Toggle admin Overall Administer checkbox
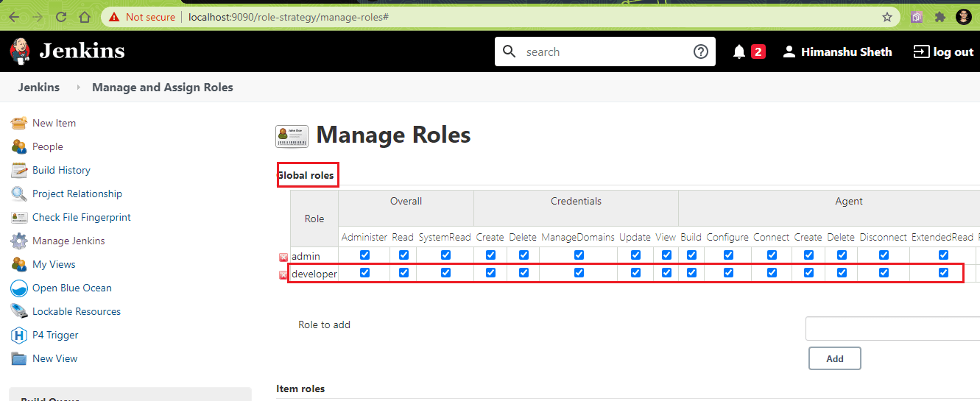 [364, 255]
